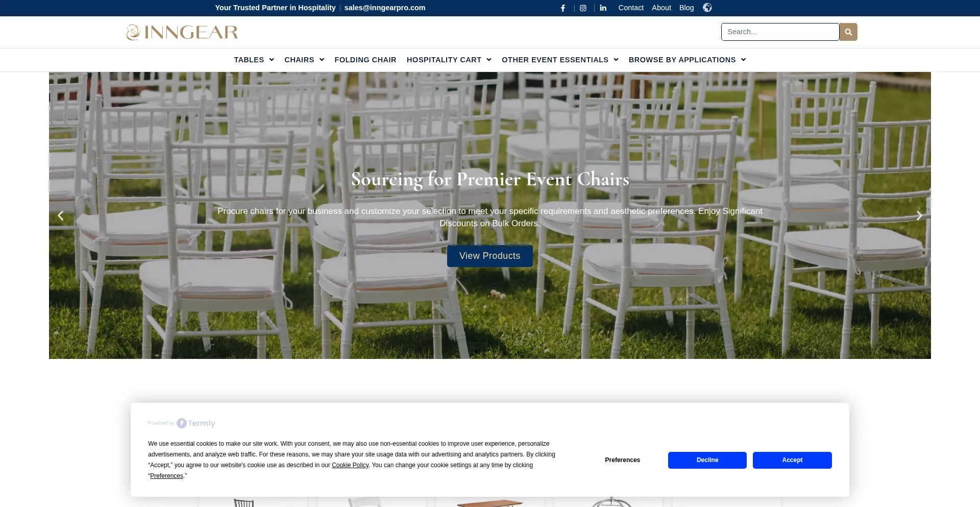Click the Powered by Termly badge
This screenshot has width=980, height=507.
tap(182, 423)
